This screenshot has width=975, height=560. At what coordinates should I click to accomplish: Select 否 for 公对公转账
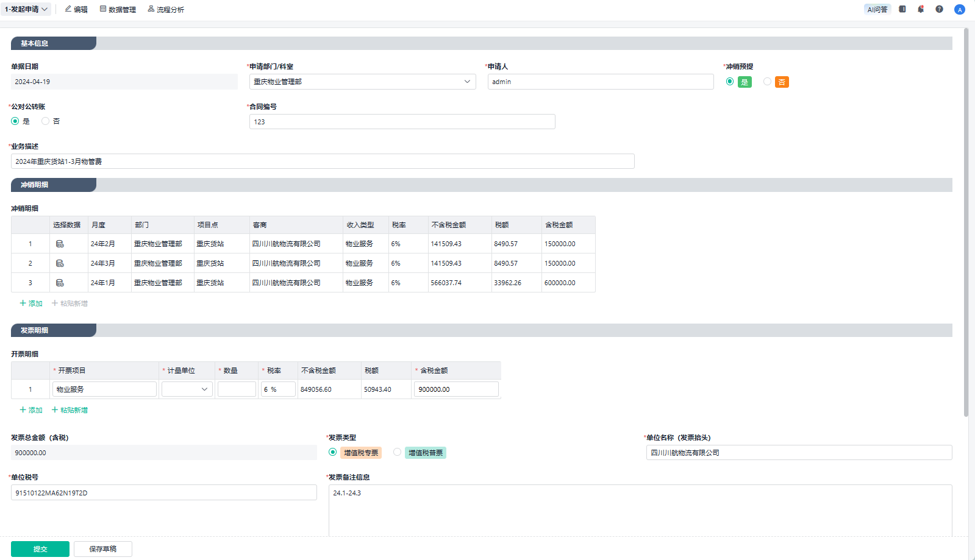[46, 121]
